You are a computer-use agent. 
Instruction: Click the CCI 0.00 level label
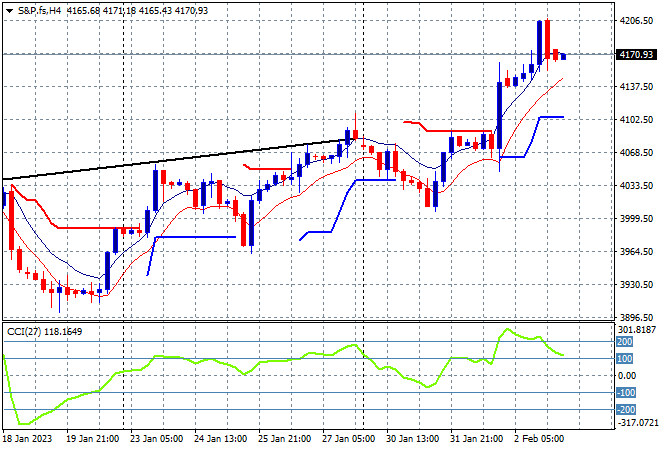(627, 376)
